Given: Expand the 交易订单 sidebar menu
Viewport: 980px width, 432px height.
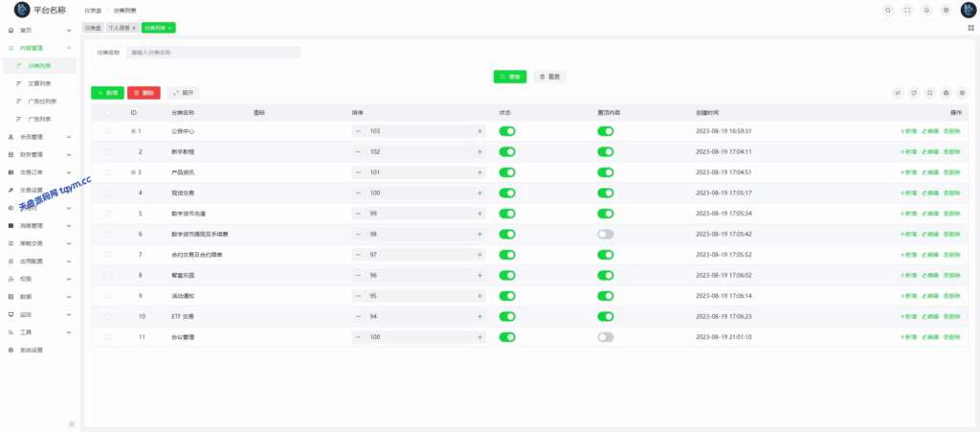Looking at the screenshot, I should (39, 172).
